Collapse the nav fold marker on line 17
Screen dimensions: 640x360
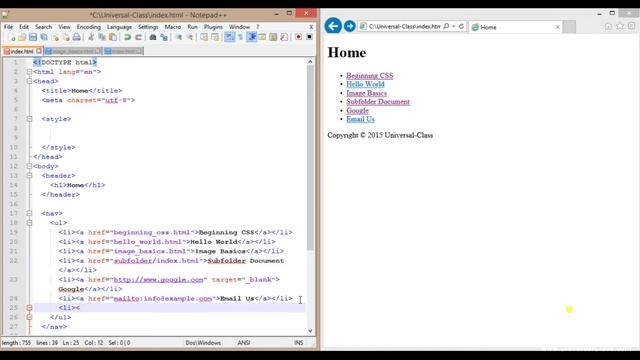(x=29, y=213)
